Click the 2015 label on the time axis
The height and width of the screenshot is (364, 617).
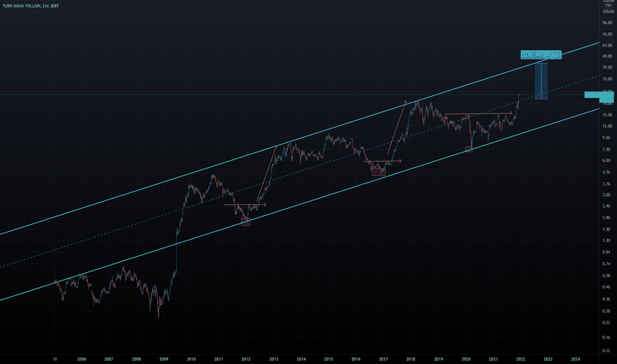point(328,359)
